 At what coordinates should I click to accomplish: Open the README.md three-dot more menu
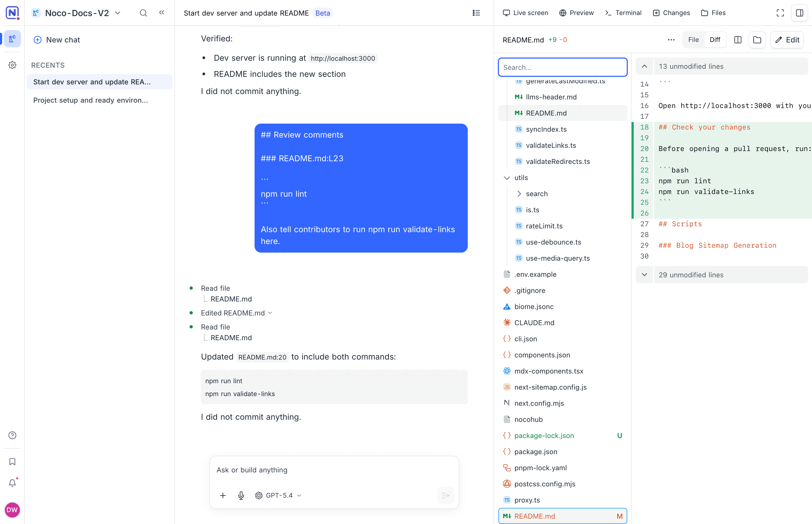[x=671, y=40]
